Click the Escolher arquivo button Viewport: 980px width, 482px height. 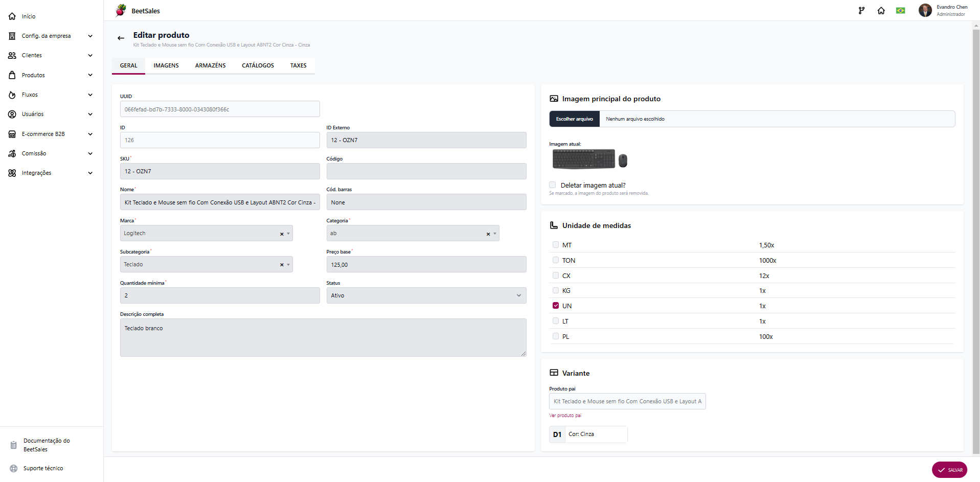tap(575, 119)
